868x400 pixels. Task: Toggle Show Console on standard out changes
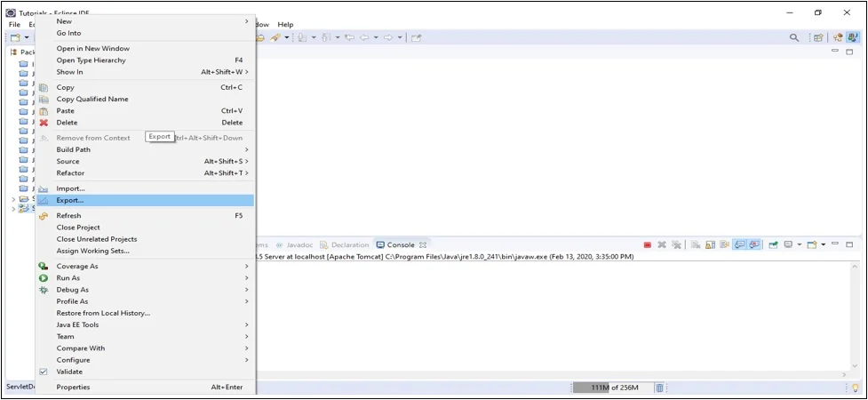click(x=739, y=244)
